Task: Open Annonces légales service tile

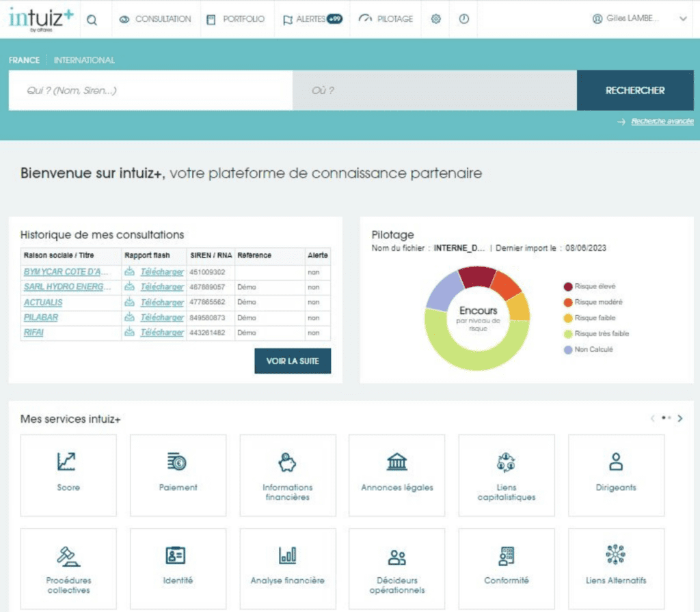Action: (397, 475)
